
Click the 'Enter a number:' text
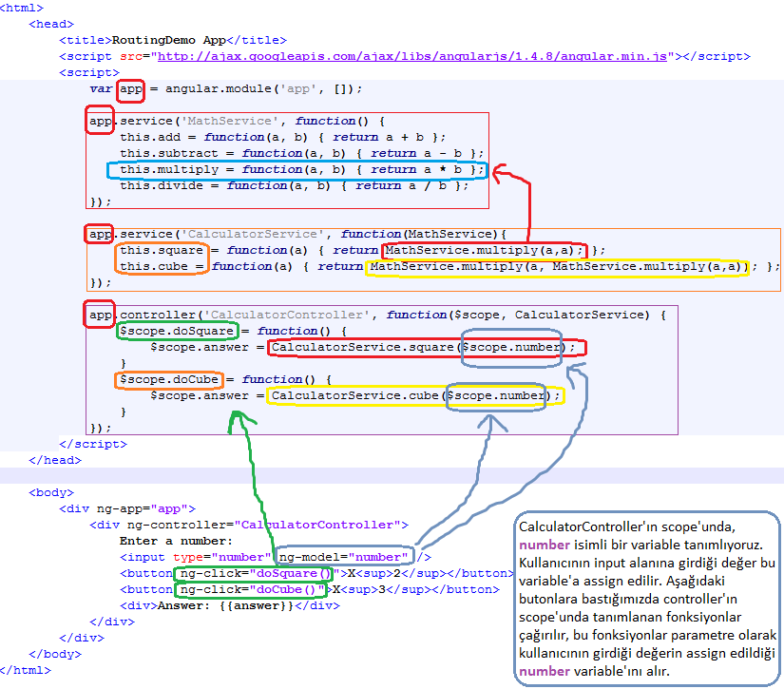(176, 541)
